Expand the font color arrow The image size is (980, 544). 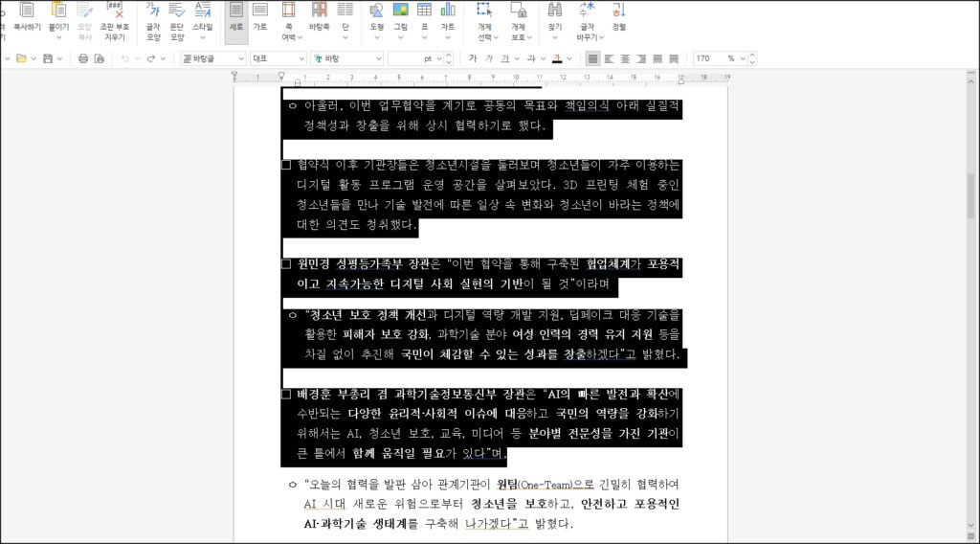pos(568,58)
